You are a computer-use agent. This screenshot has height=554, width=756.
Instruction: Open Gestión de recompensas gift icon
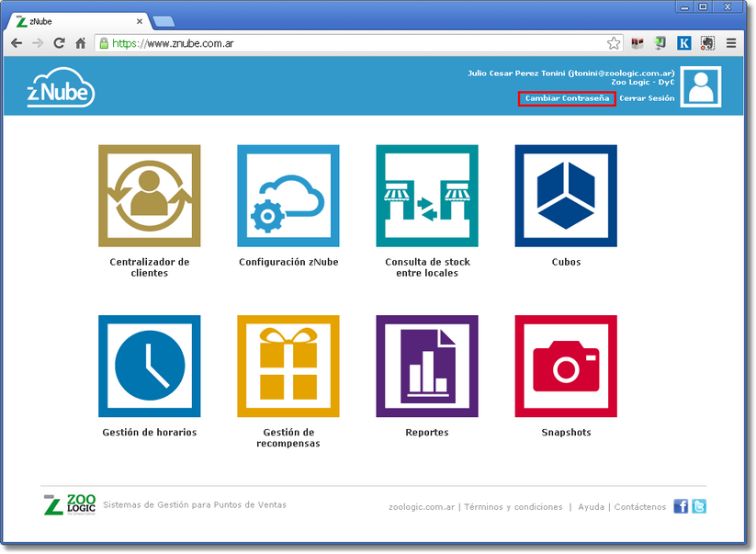[x=288, y=367]
